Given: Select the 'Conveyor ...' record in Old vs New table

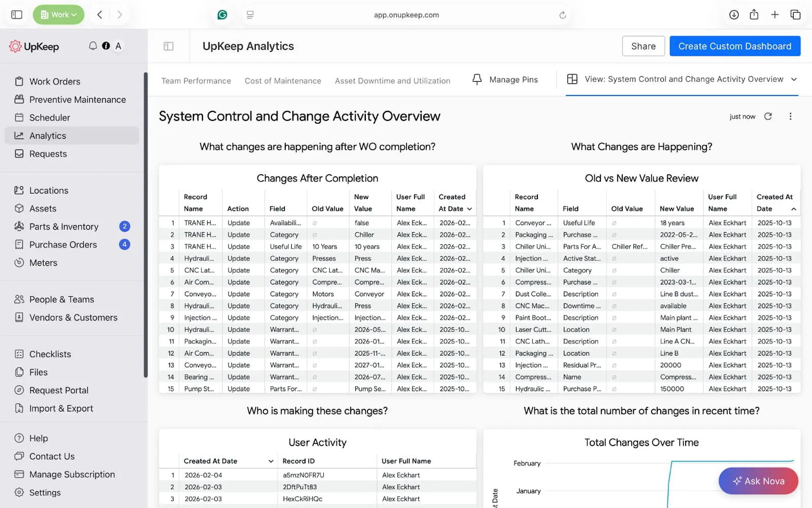Looking at the screenshot, I should [533, 223].
